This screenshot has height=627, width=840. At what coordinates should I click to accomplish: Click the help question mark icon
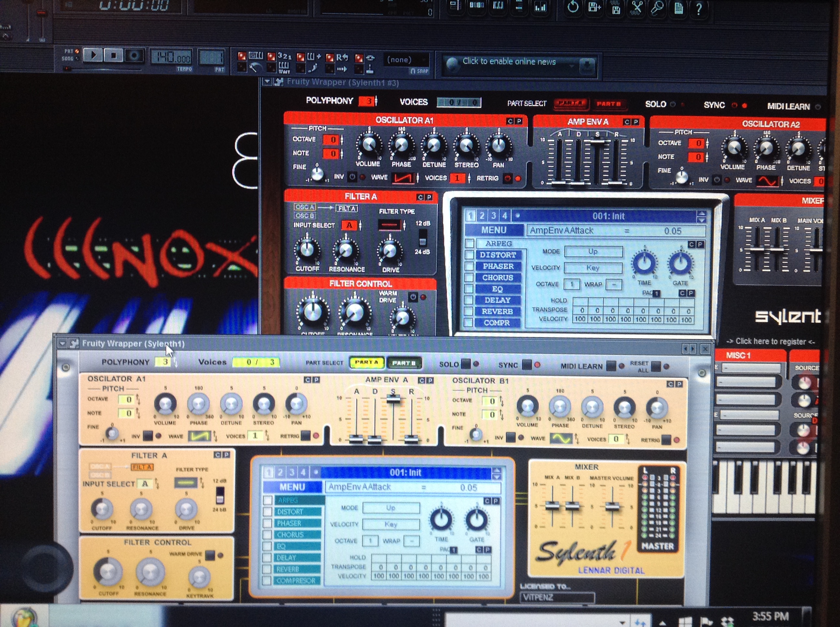pos(699,8)
